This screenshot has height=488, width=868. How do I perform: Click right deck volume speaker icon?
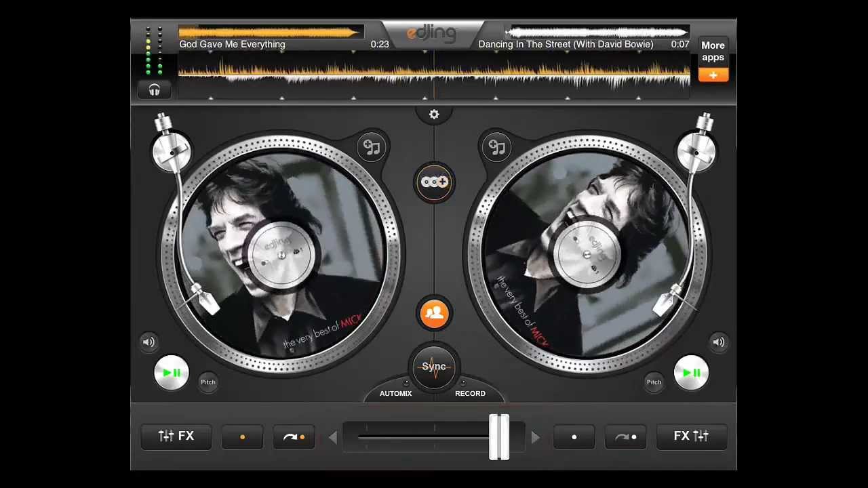click(719, 342)
